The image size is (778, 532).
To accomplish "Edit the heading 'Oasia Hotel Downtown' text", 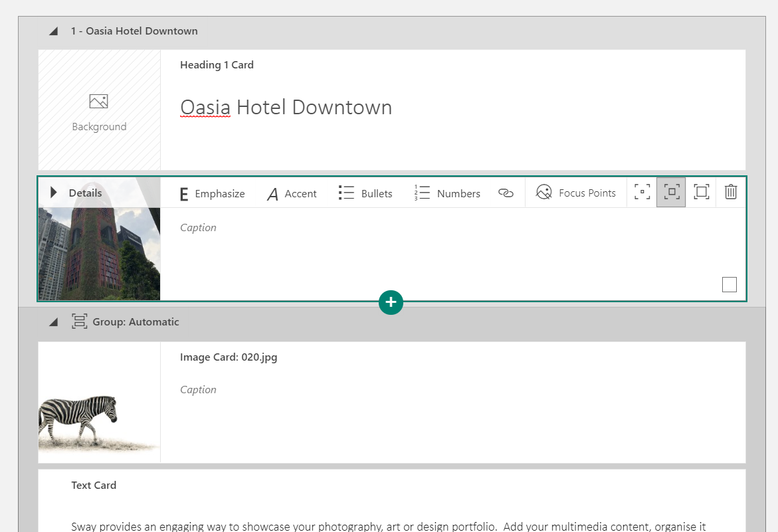I will coord(286,108).
